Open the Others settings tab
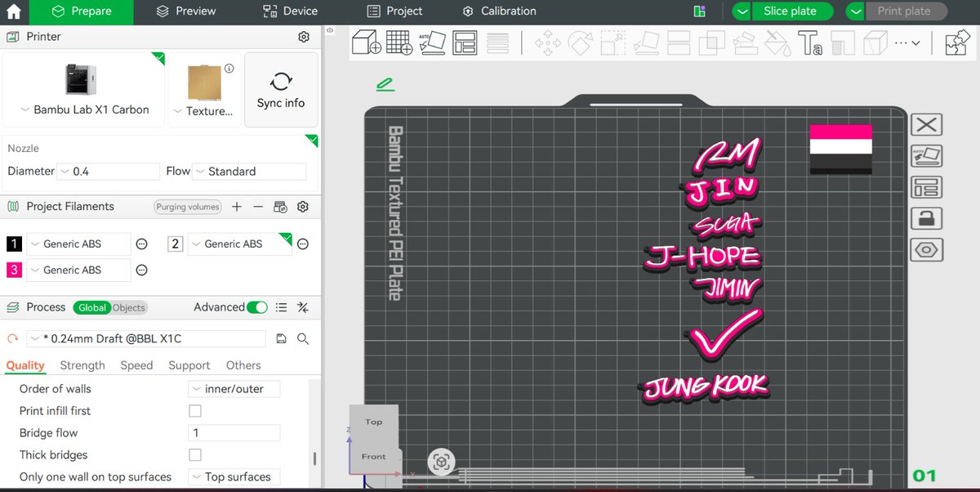980x492 pixels. (x=243, y=365)
